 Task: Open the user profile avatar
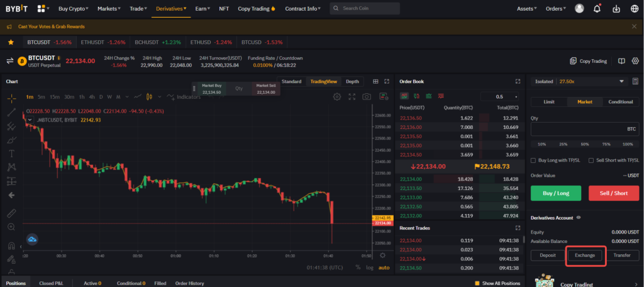(x=579, y=9)
